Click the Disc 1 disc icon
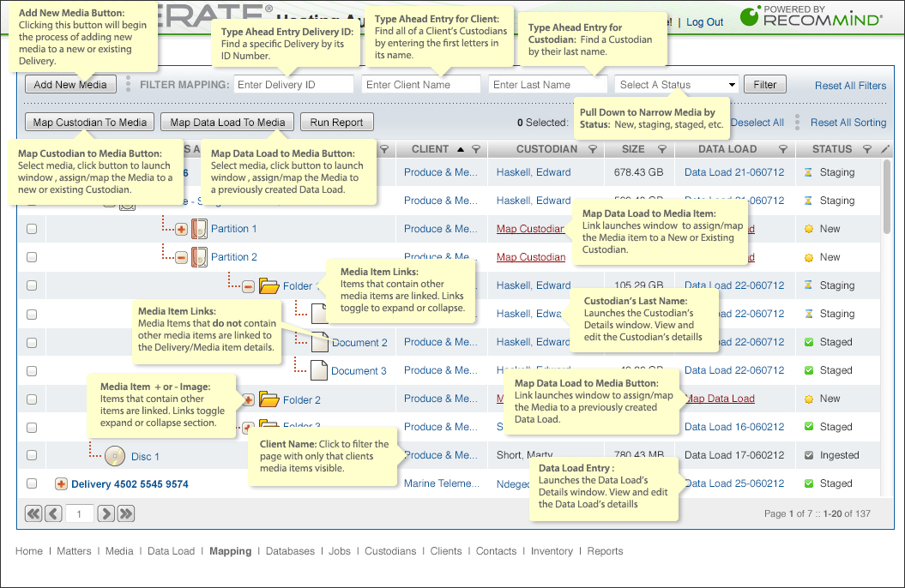 (115, 456)
